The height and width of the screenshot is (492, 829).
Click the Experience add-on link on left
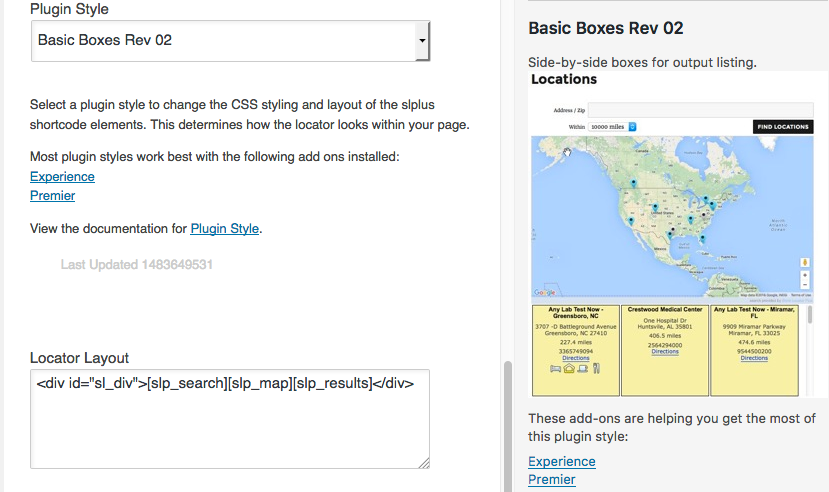coord(62,176)
